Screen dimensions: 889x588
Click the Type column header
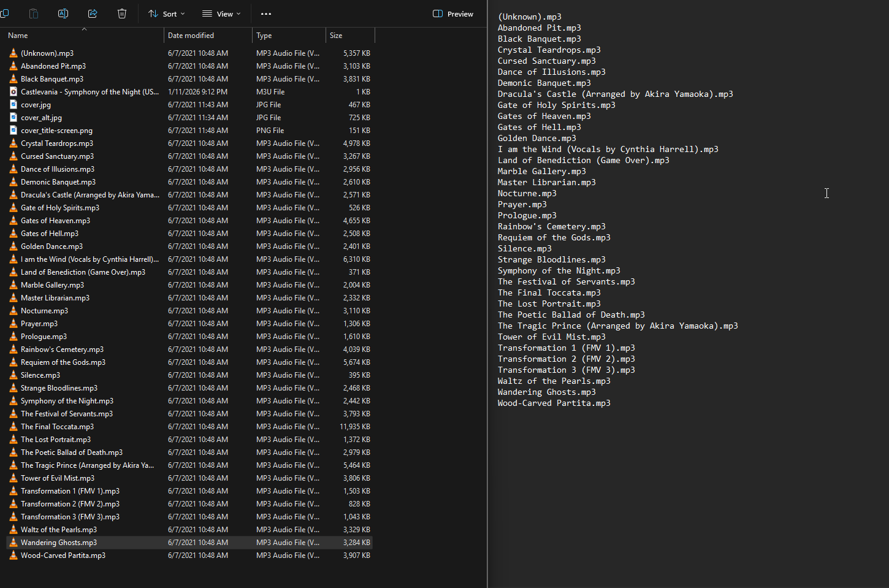point(264,36)
